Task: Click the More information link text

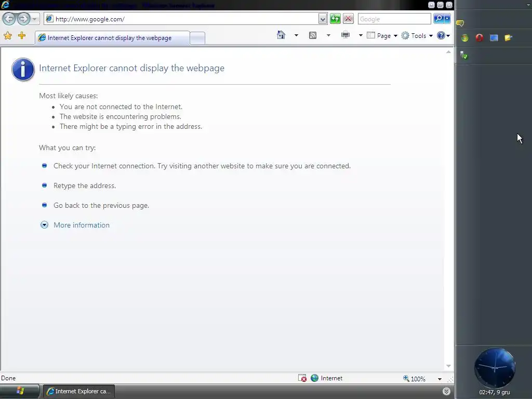Action: (82, 225)
